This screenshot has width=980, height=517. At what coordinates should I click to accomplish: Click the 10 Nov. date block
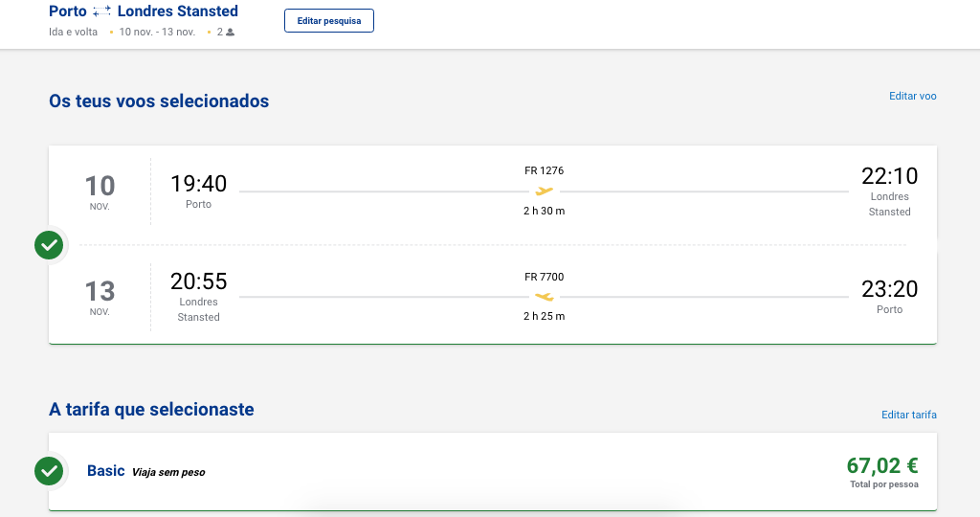[x=100, y=191]
